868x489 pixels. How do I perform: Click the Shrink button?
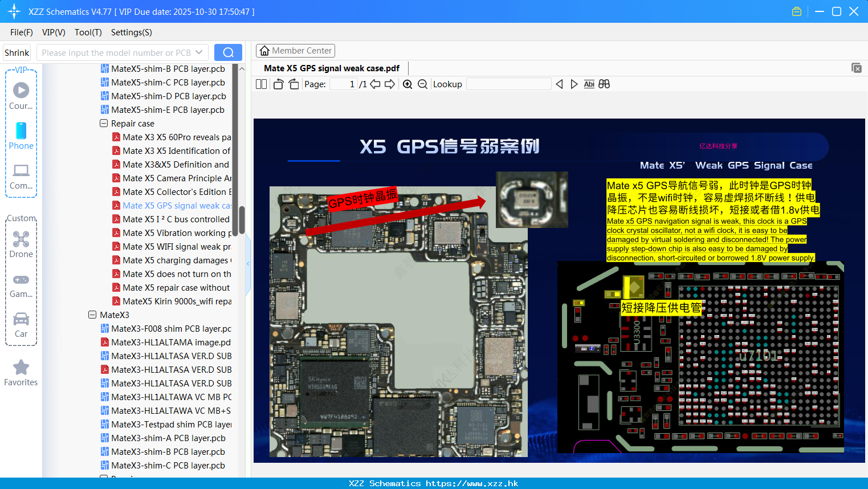[17, 52]
